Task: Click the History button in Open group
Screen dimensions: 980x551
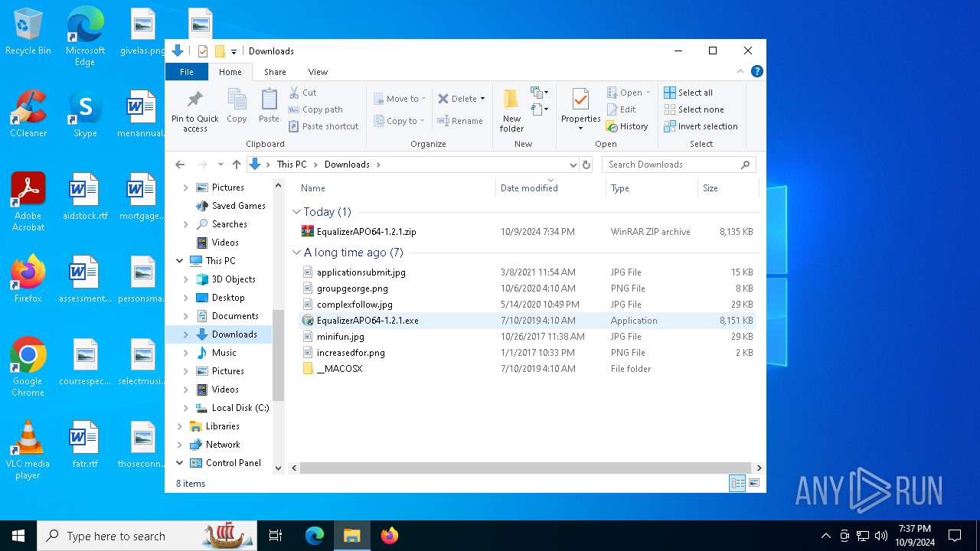Action: (627, 126)
